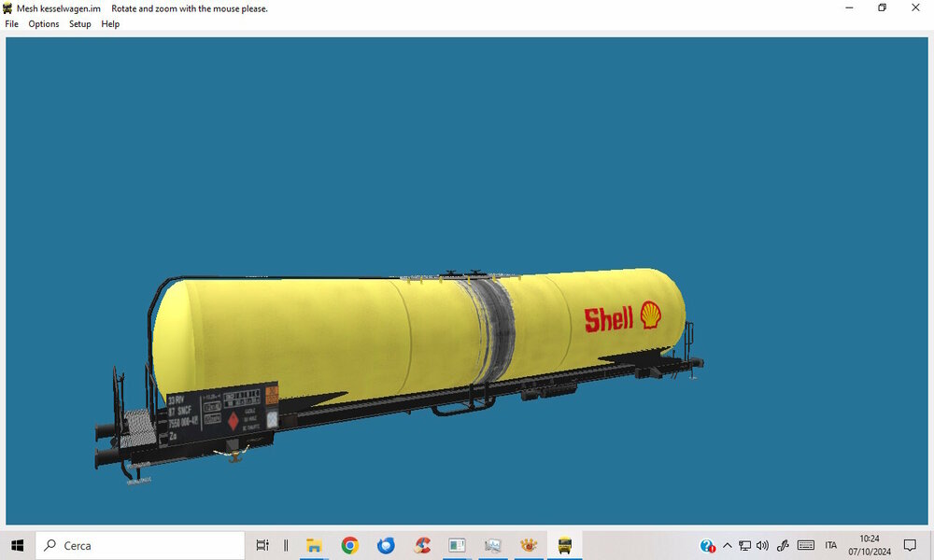Viewport: 934px width, 560px height.
Task: Open Thunderbird from the taskbar
Action: pyautogui.click(x=386, y=545)
